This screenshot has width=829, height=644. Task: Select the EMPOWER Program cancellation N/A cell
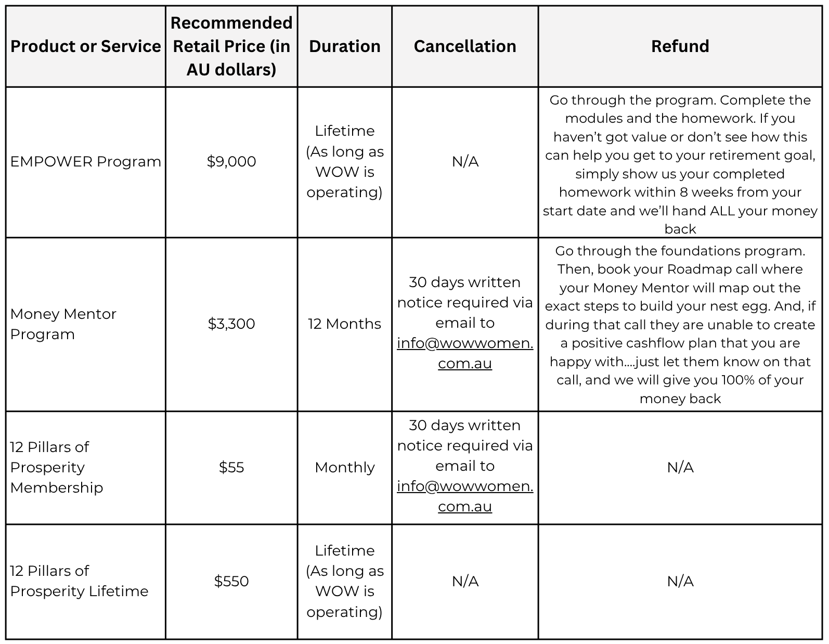point(465,162)
